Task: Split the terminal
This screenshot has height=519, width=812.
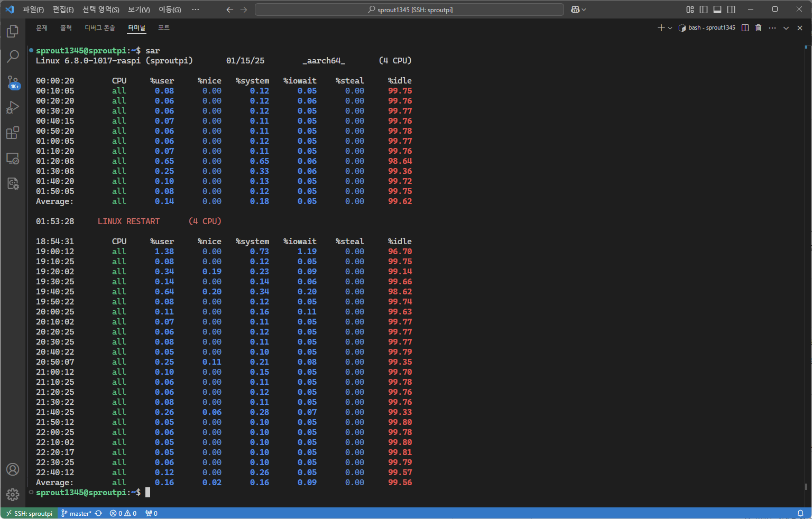Action: click(745, 27)
